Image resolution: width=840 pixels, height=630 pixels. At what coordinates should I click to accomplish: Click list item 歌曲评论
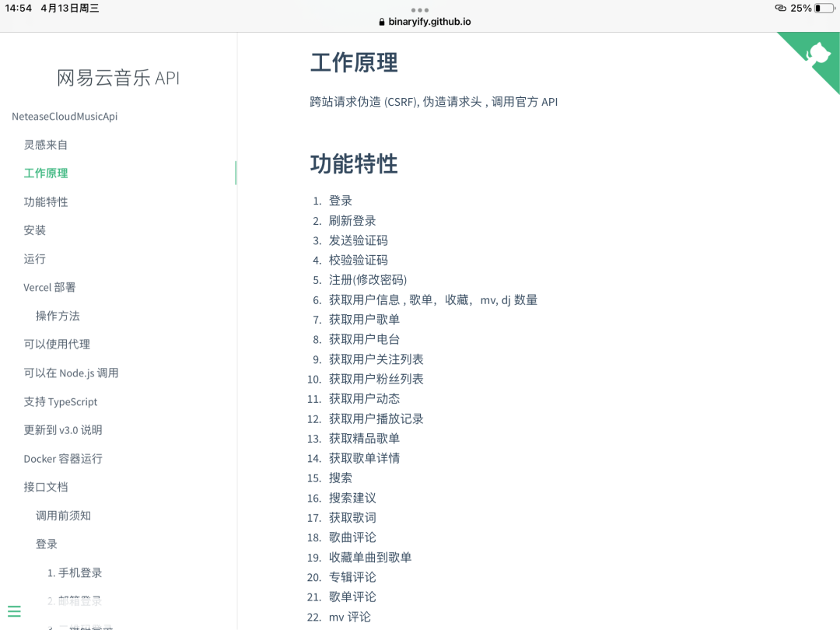tap(352, 538)
